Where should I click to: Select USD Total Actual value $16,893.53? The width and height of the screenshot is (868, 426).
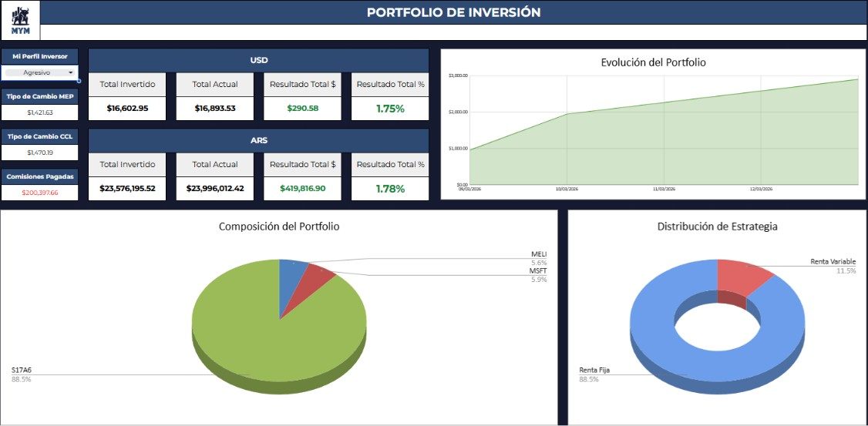(215, 109)
